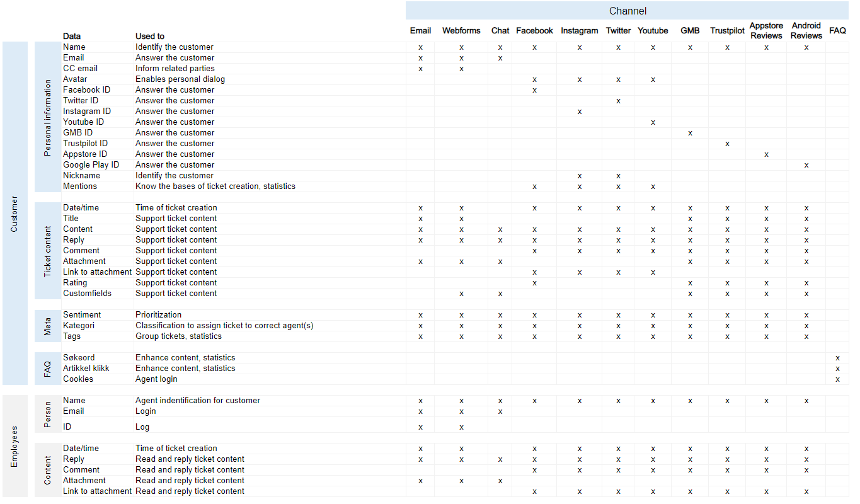Click the Appstore Reviews column header
Image resolution: width=860 pixels, height=504 pixels.
click(x=766, y=31)
